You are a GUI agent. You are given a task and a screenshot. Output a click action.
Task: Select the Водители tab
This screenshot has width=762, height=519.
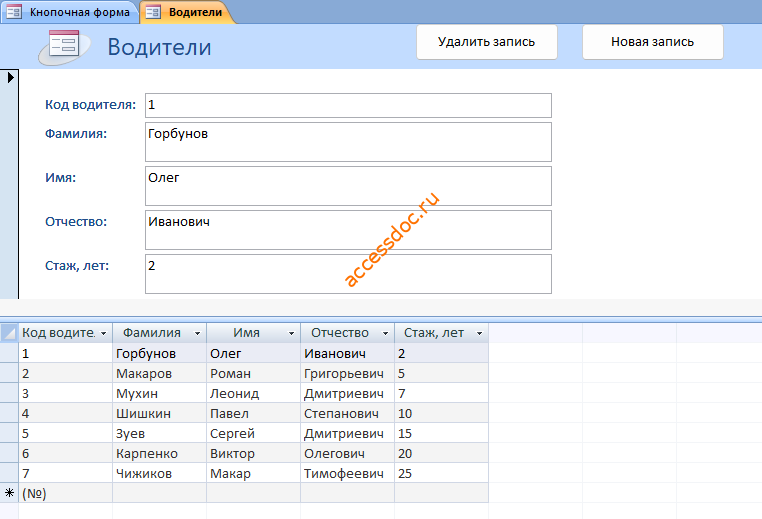(x=187, y=12)
